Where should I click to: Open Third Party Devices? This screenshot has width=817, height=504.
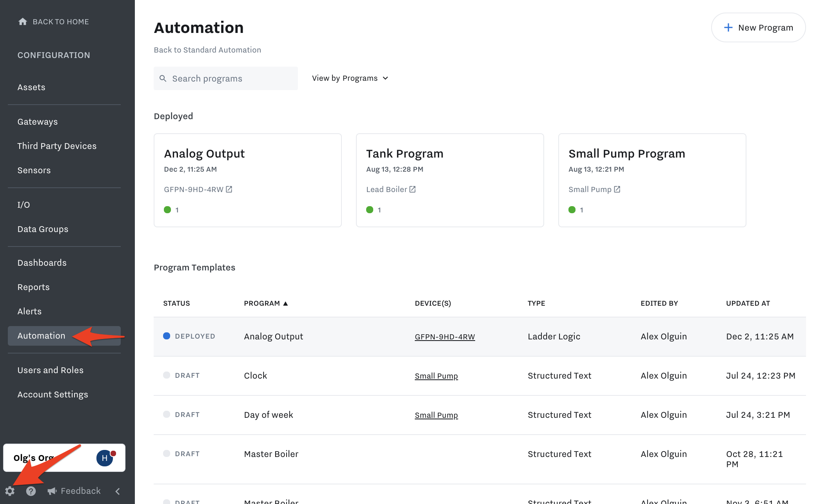[x=57, y=146]
